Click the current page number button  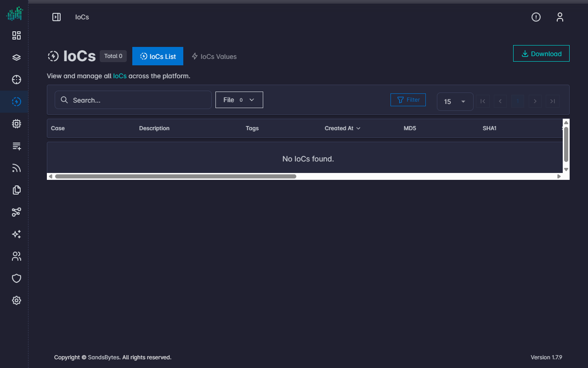coord(518,101)
